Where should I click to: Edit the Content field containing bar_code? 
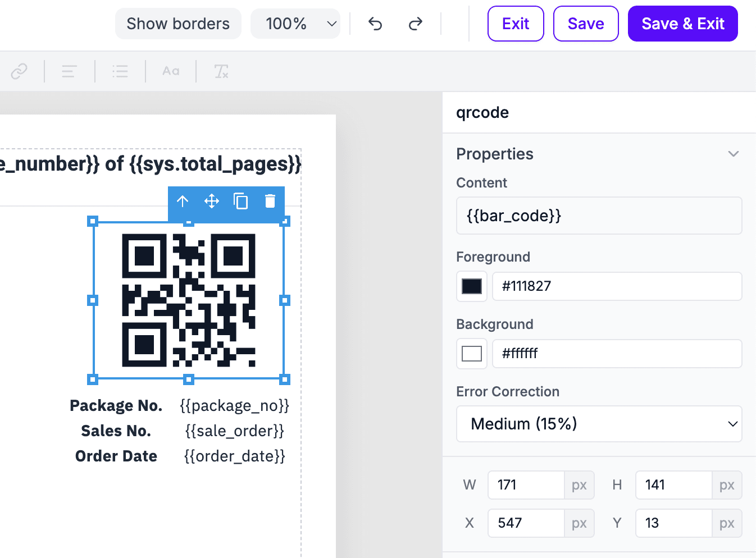(599, 216)
